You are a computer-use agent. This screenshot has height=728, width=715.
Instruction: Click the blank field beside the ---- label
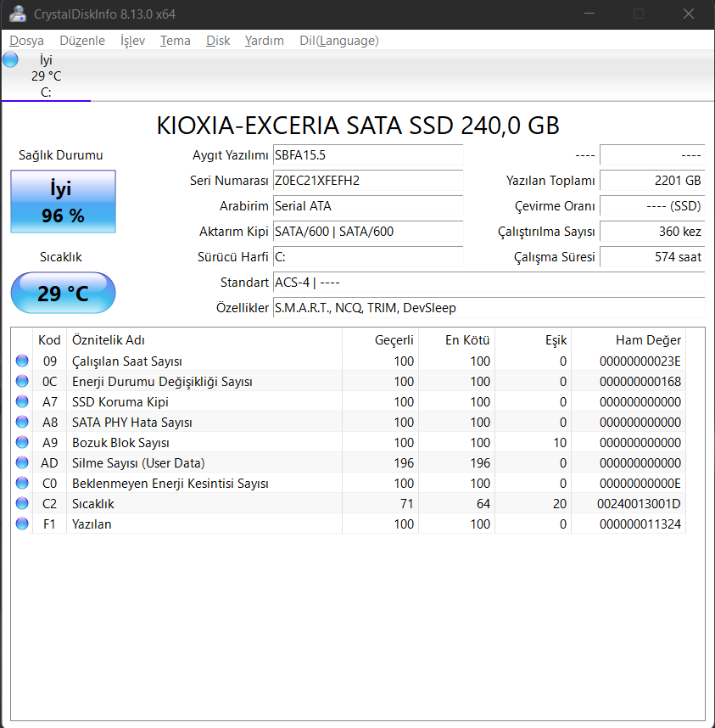click(x=652, y=155)
